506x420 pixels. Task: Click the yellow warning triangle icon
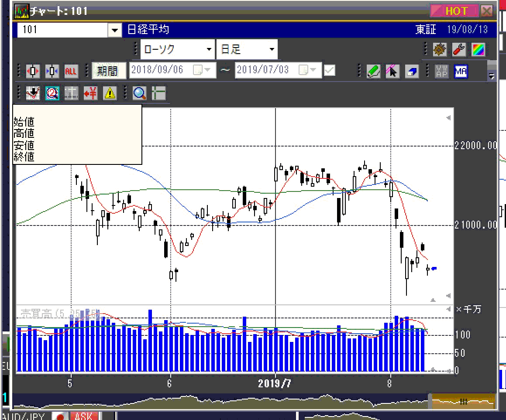(110, 93)
